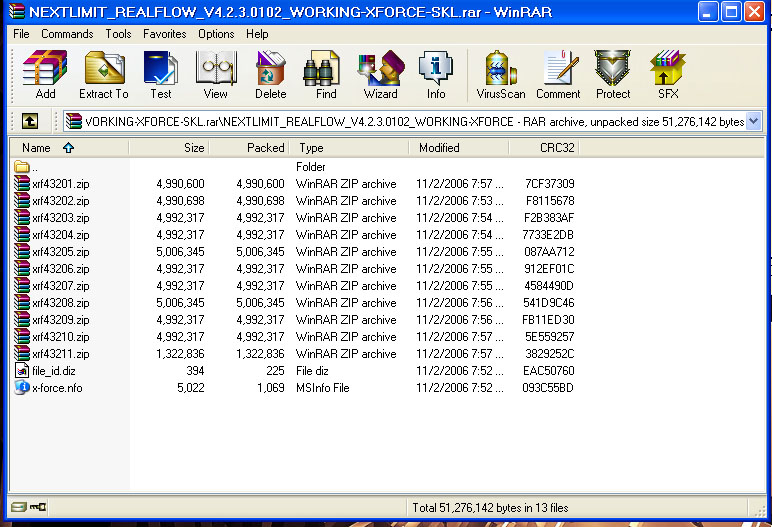Open the Comment tool

558,74
